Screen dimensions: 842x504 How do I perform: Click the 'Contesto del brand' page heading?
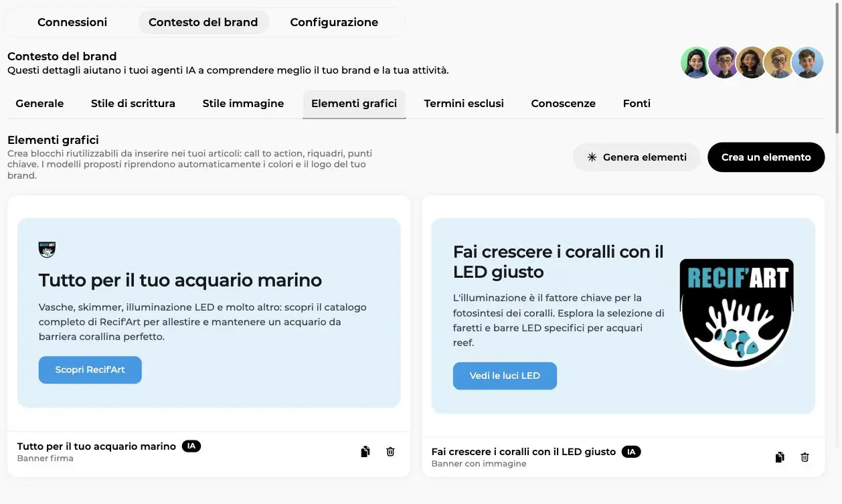[62, 56]
